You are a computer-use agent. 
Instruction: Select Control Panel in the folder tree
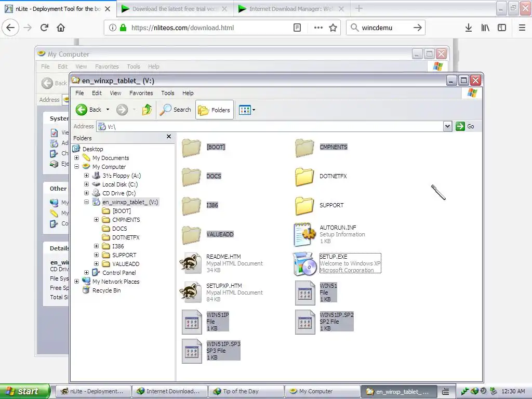(x=119, y=272)
